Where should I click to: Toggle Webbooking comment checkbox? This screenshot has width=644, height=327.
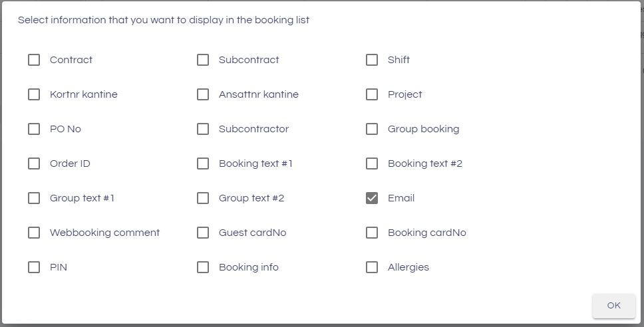point(34,233)
